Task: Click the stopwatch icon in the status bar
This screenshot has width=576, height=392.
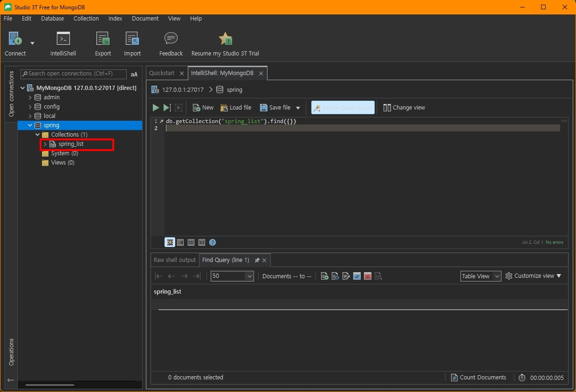Action: tap(522, 378)
